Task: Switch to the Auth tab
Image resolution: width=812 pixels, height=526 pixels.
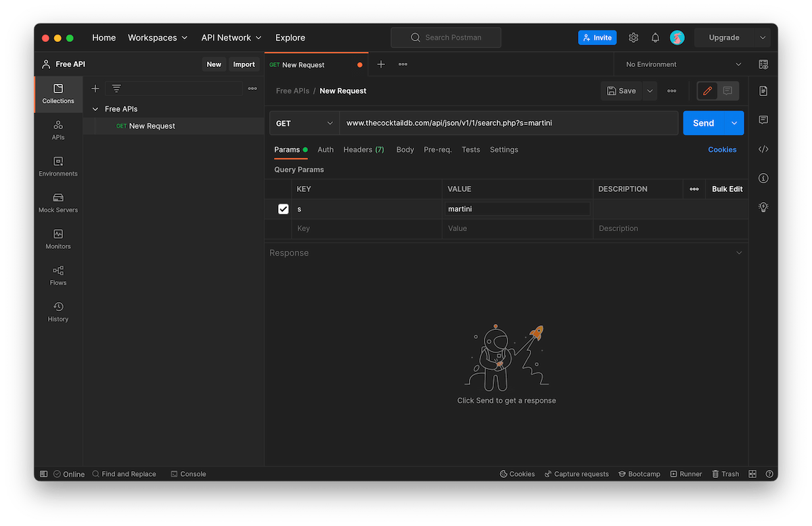Action: 325,149
